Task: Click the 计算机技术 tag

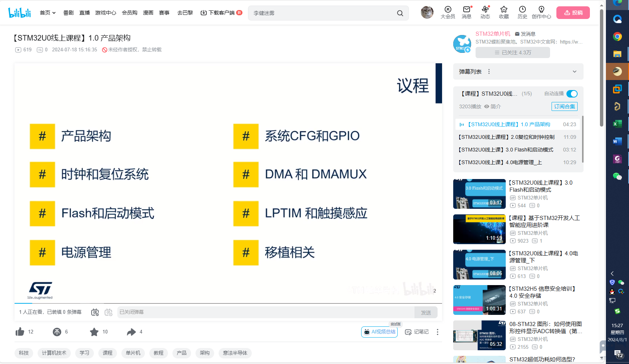Action: 54,353
